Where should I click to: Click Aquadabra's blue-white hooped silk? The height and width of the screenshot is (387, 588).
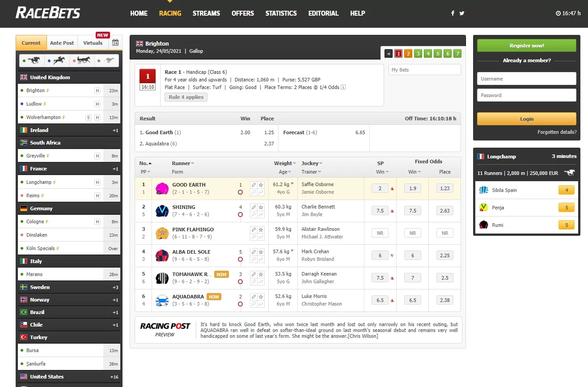tap(162, 300)
